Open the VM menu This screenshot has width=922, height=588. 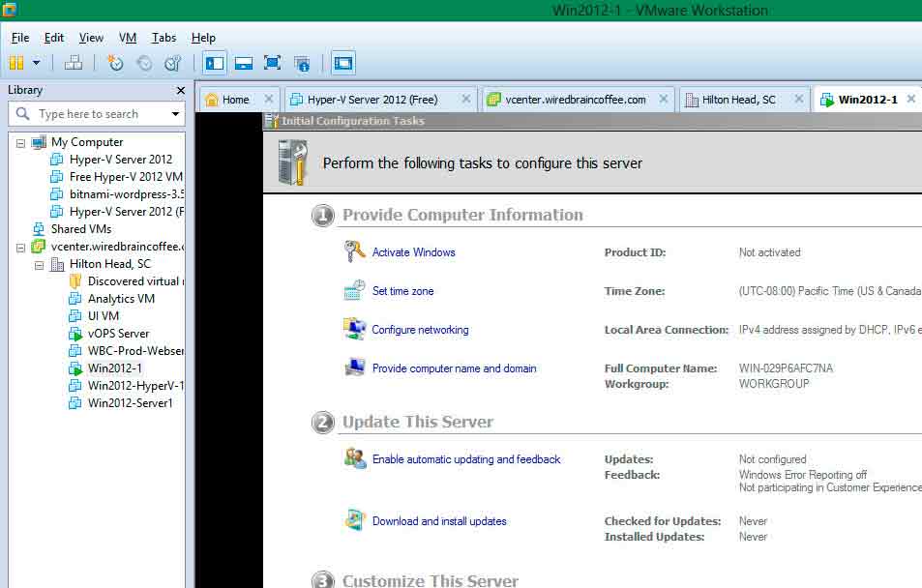128,38
